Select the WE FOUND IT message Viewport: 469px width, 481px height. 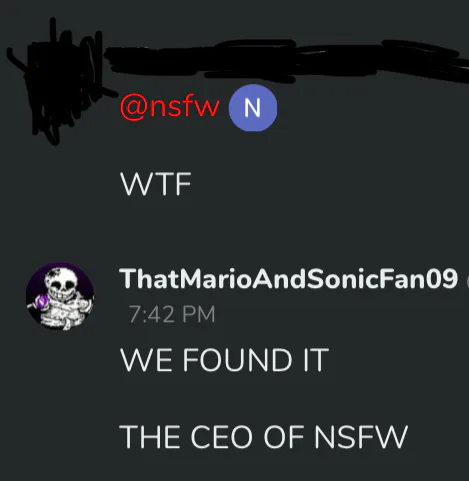click(225, 359)
